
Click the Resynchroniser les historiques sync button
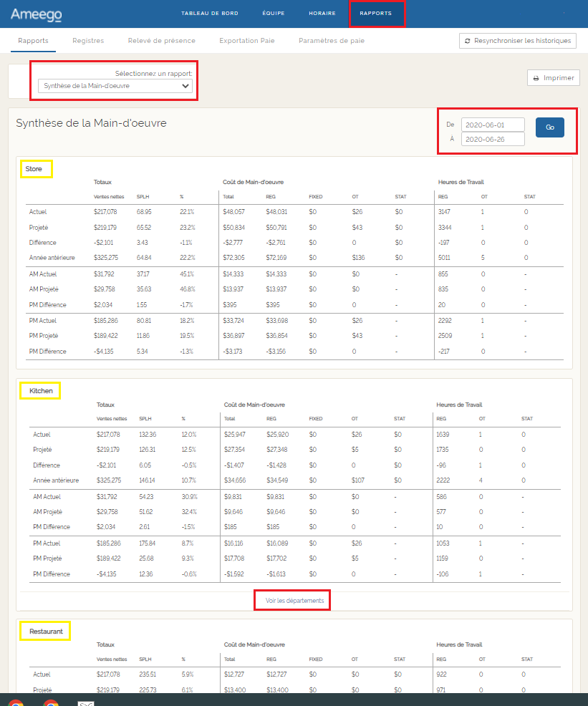coord(517,41)
